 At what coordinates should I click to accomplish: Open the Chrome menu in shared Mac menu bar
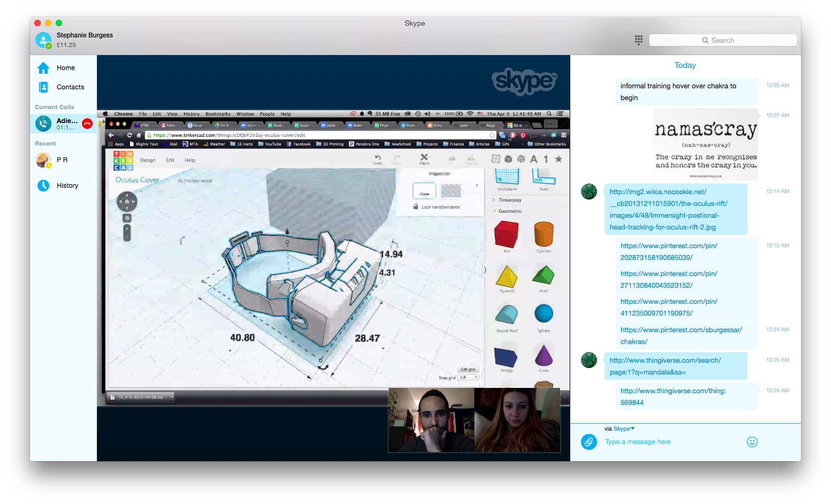123,114
